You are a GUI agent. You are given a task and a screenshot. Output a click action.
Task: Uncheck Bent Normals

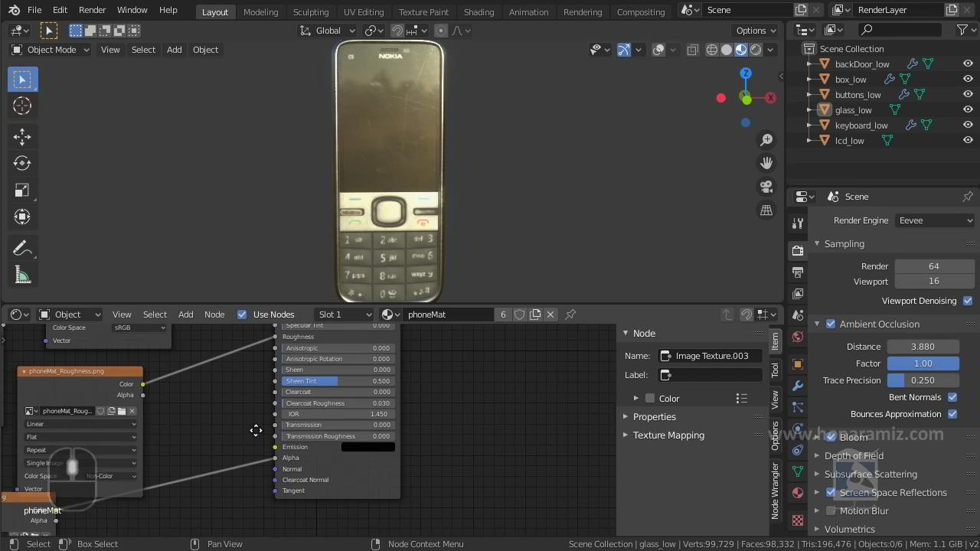tap(952, 397)
